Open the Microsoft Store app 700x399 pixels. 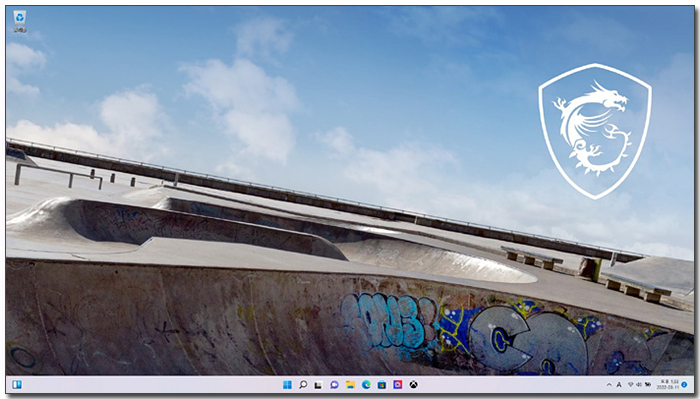382,384
